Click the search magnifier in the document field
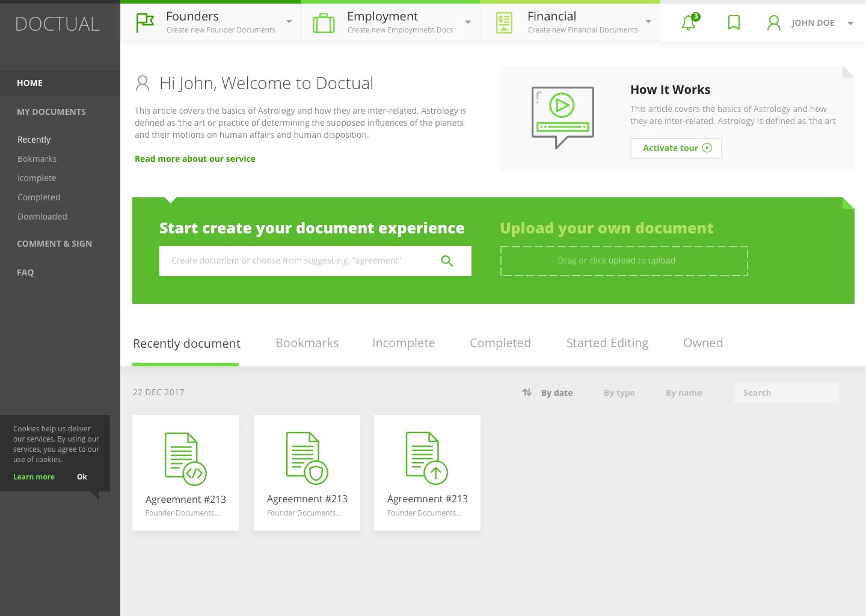 [447, 260]
